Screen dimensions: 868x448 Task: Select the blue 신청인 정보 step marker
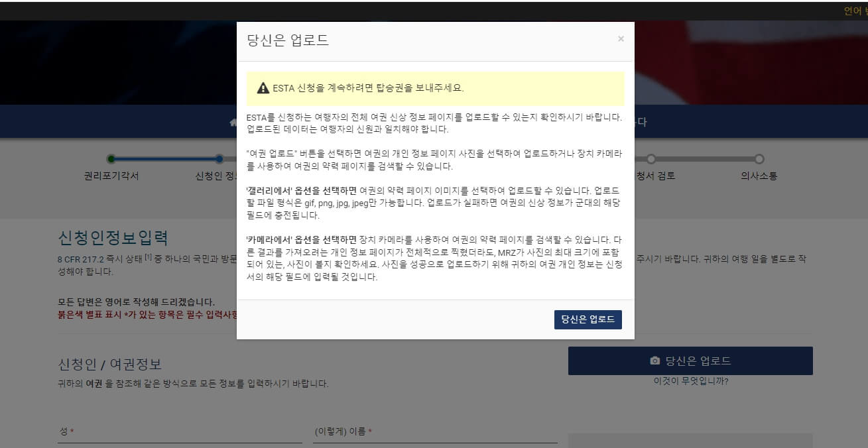(x=219, y=159)
